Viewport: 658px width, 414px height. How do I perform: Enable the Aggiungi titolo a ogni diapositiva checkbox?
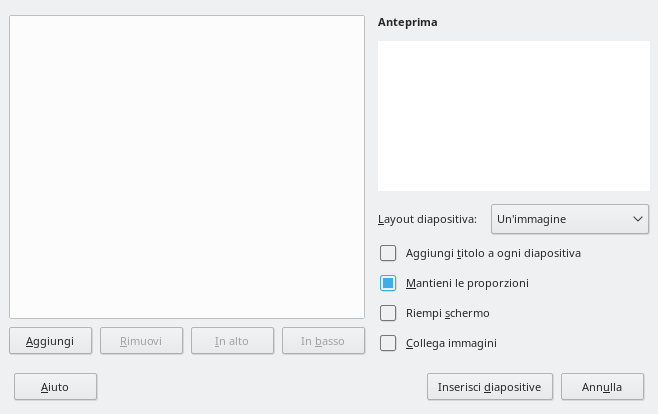388,253
